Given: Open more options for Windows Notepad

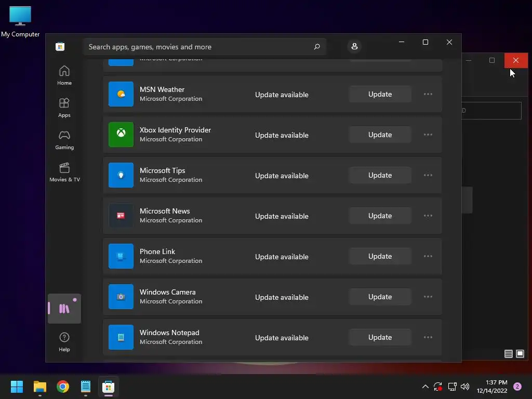Looking at the screenshot, I should tap(428, 337).
